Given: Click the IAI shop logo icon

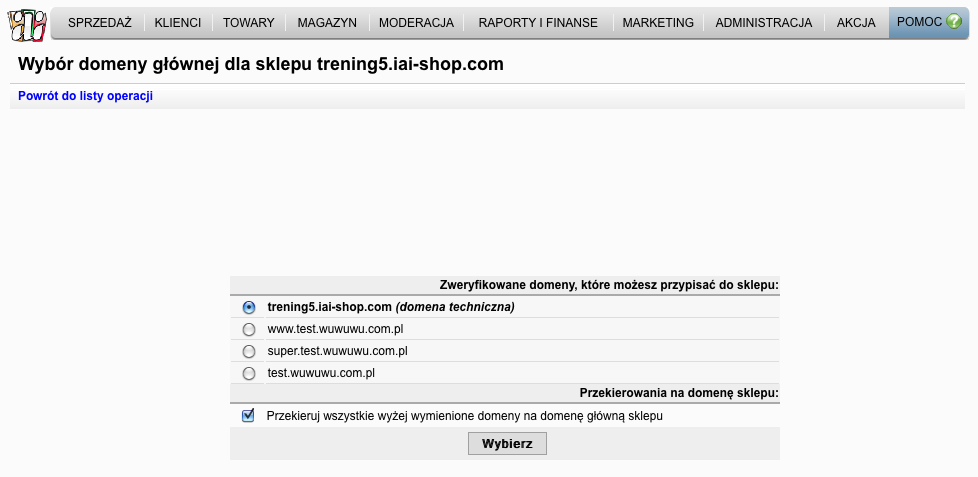Looking at the screenshot, I should tap(27, 24).
